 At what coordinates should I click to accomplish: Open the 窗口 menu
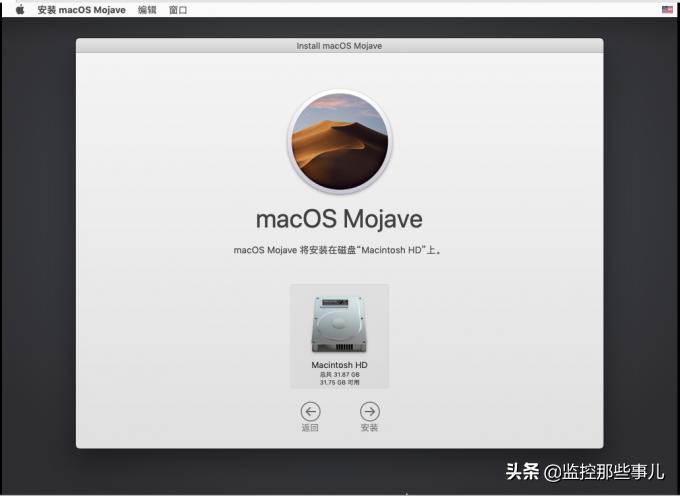click(178, 10)
